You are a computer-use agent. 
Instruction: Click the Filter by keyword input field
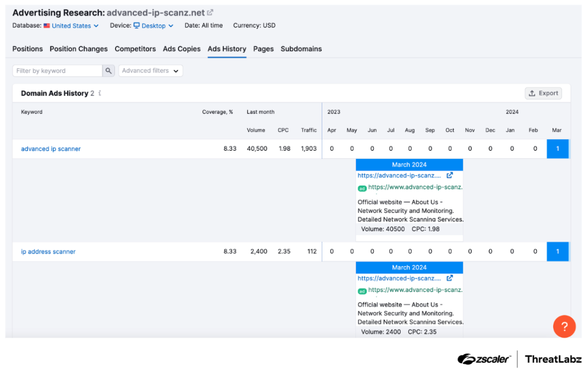pos(57,71)
